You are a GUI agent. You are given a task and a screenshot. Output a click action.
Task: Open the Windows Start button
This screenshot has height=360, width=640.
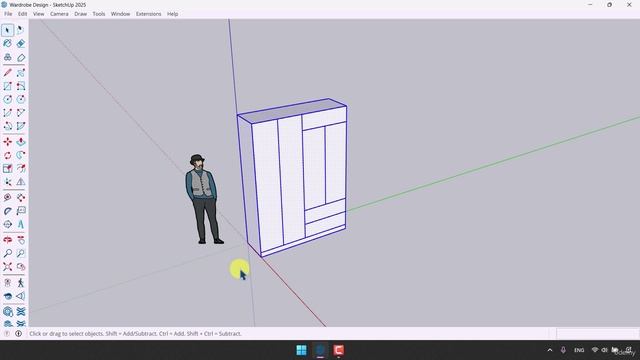302,350
